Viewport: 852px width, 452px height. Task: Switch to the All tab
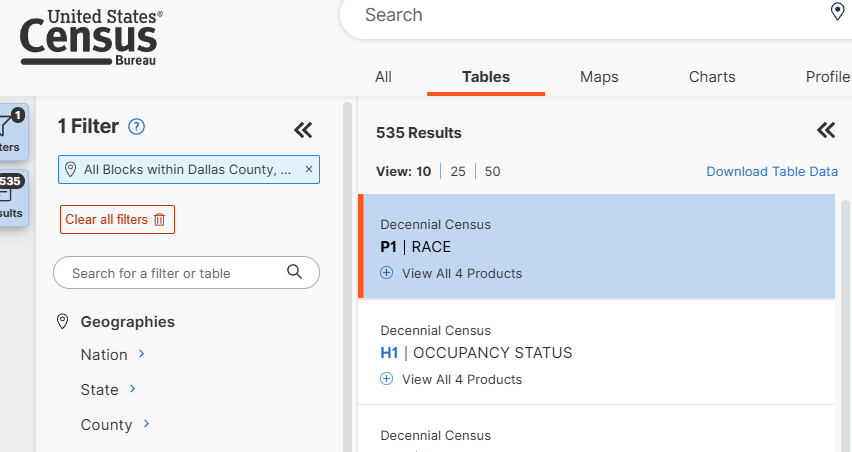[x=383, y=77]
